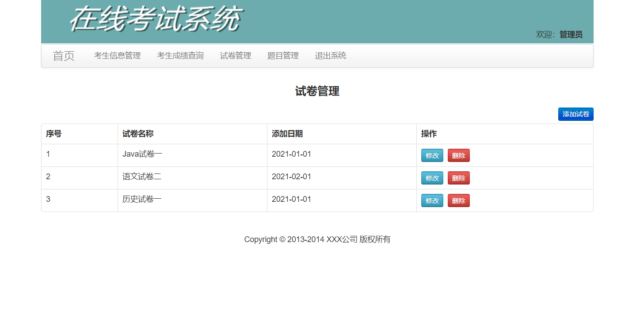
Task: Go to the 首页 home link
Action: 64,56
